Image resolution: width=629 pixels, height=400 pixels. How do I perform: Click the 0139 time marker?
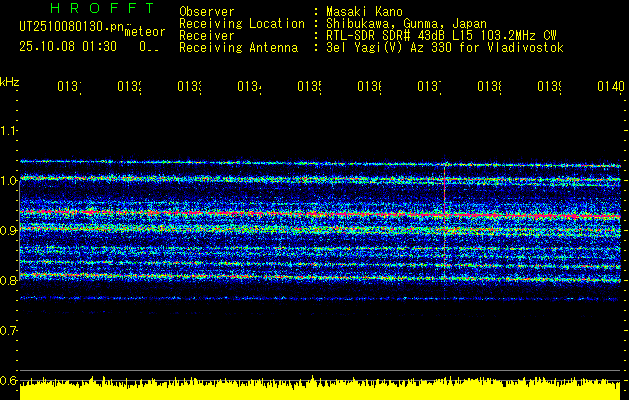tap(549, 86)
